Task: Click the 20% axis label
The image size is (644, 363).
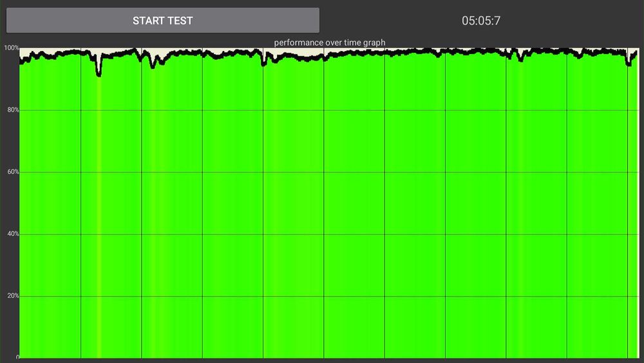Action: (13, 295)
